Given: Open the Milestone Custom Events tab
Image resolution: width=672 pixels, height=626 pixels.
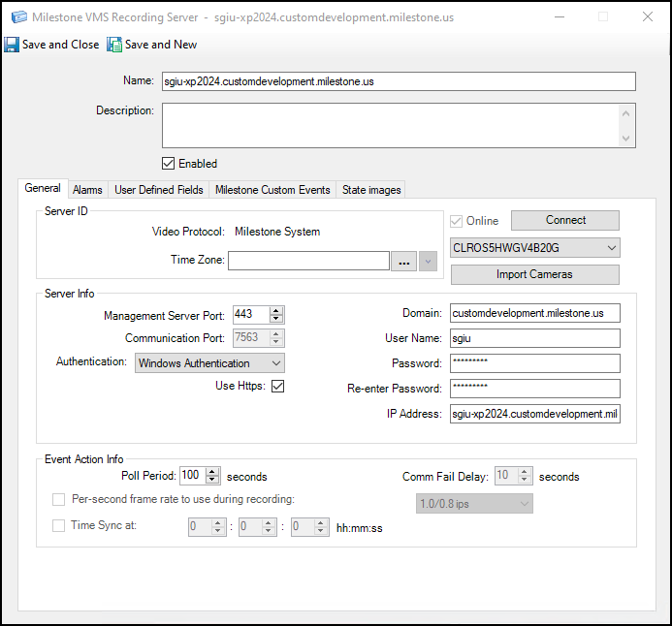Looking at the screenshot, I should tap(272, 190).
